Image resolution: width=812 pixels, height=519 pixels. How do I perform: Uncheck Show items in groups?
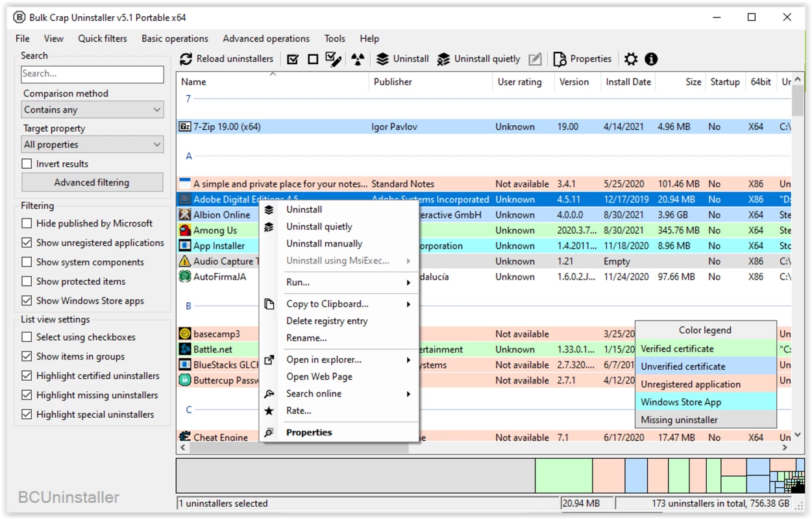[x=27, y=356]
